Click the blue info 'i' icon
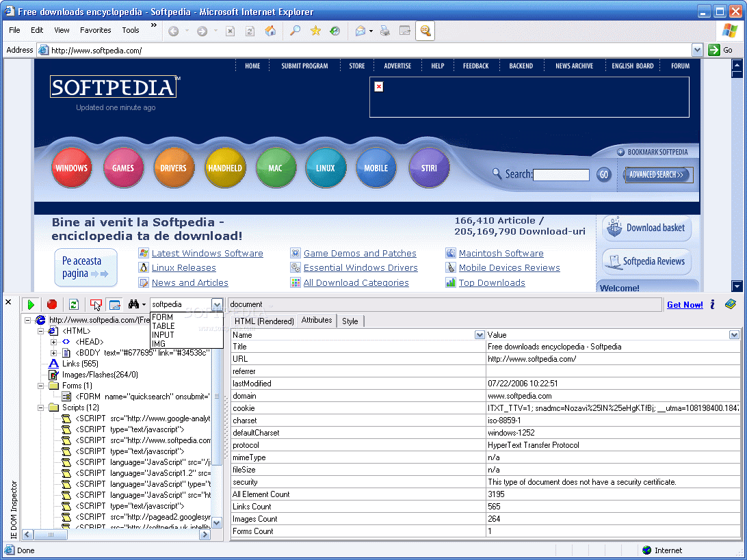Screen dimensions: 747x560 click(713, 305)
